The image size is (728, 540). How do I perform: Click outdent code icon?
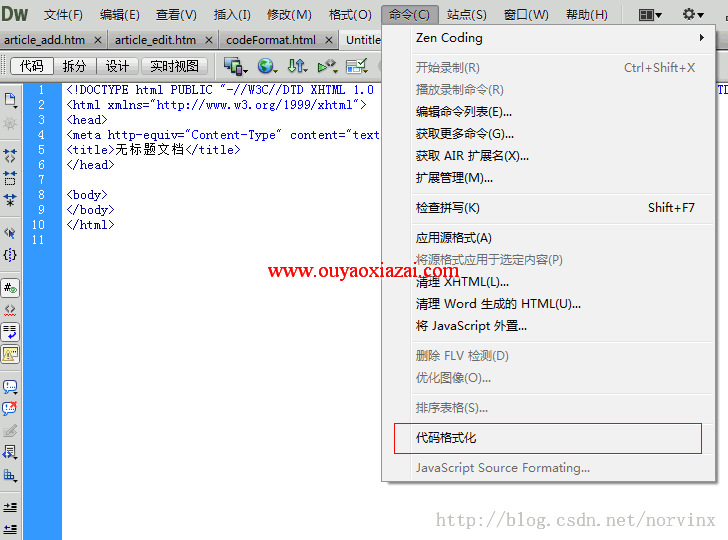[10, 529]
